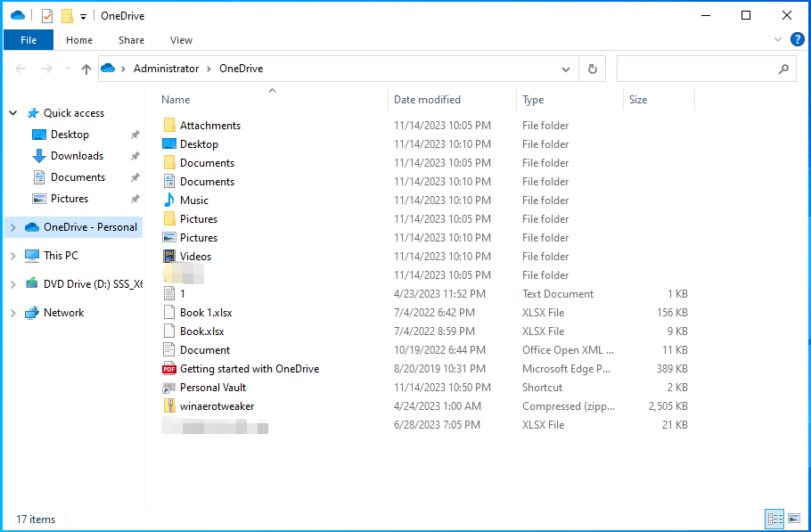
Task: Sort by the Size column header
Action: [638, 99]
